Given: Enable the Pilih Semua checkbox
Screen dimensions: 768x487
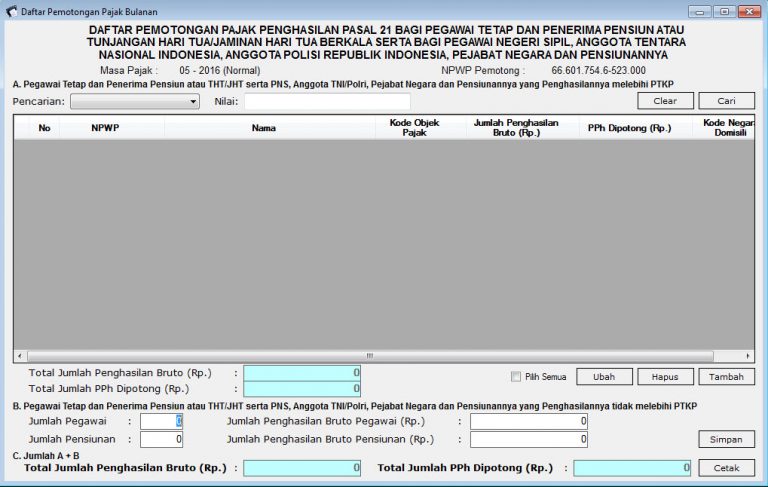Looking at the screenshot, I should [516, 377].
